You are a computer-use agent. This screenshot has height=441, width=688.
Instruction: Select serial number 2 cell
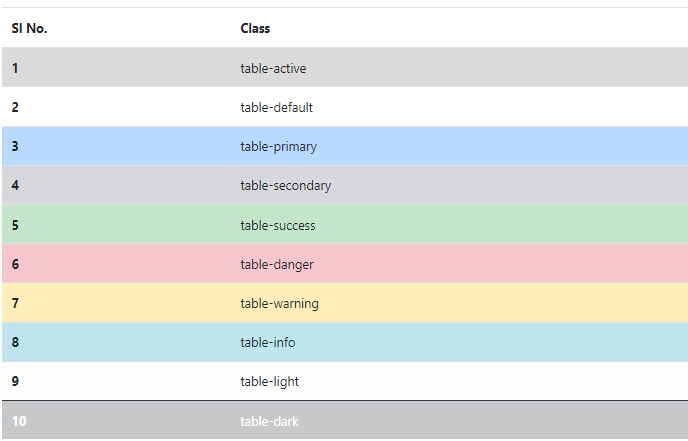(x=15, y=107)
